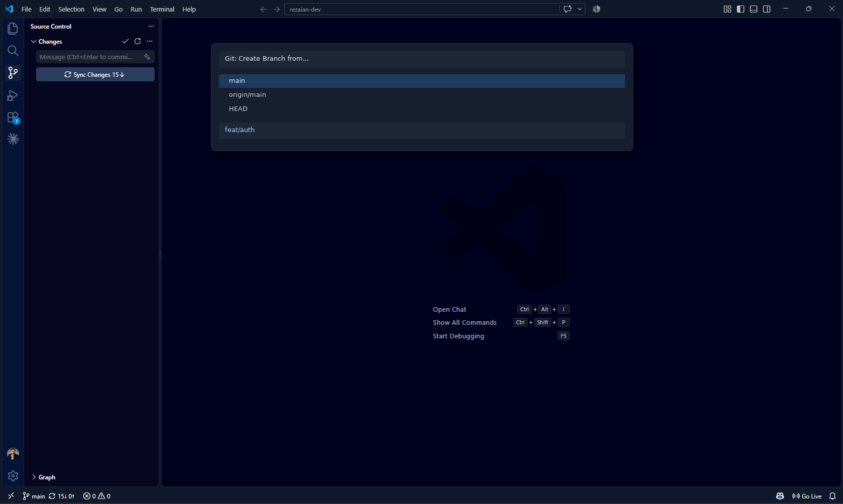Show notifications with the bell icon
This screenshot has height=504, width=843.
pos(832,496)
